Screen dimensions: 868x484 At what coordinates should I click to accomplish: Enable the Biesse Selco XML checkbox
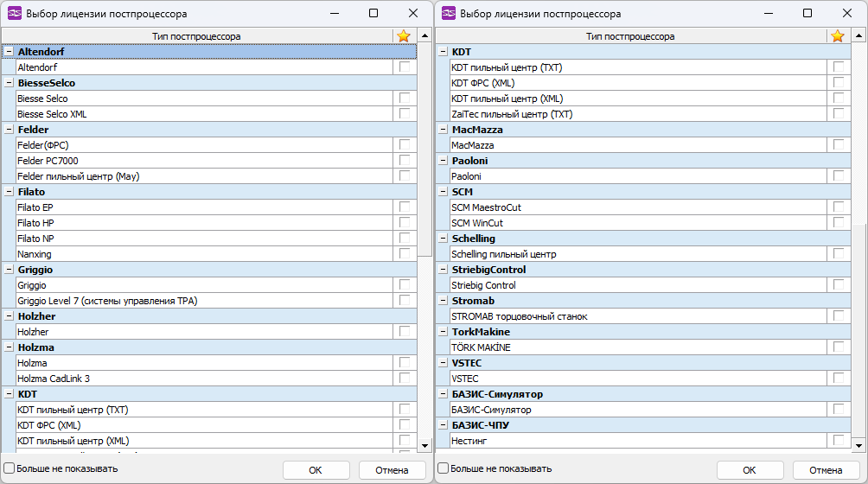coord(404,114)
